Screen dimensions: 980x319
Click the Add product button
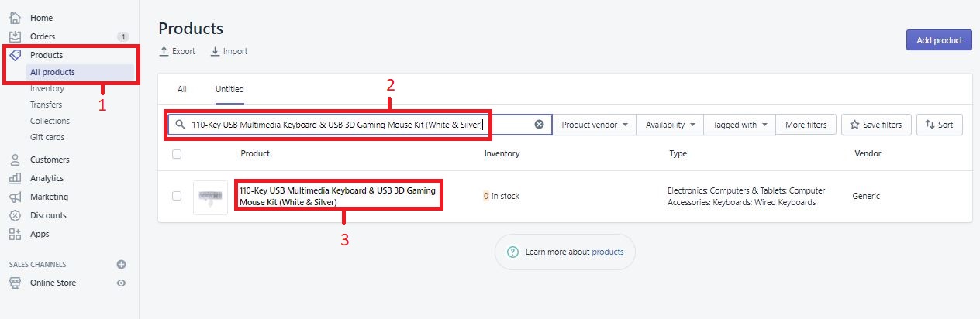pos(939,40)
